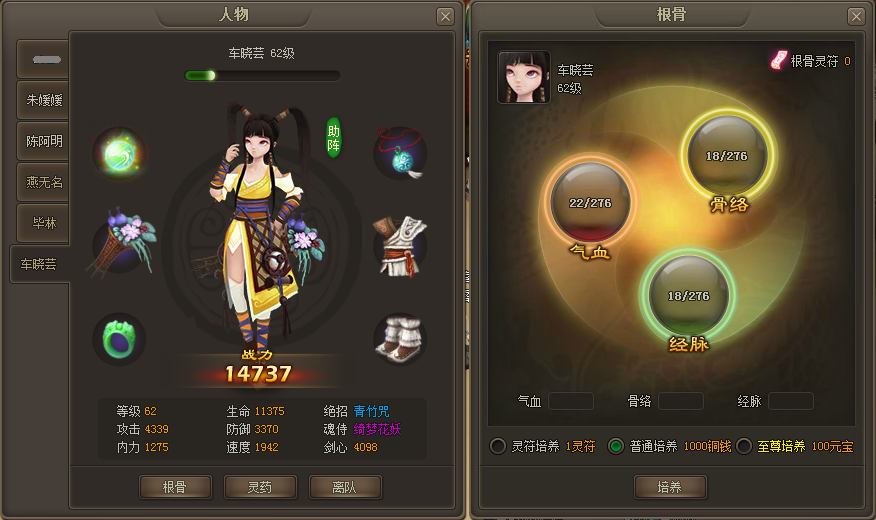Click the 培养 button
This screenshot has height=520, width=876.
click(x=670, y=487)
